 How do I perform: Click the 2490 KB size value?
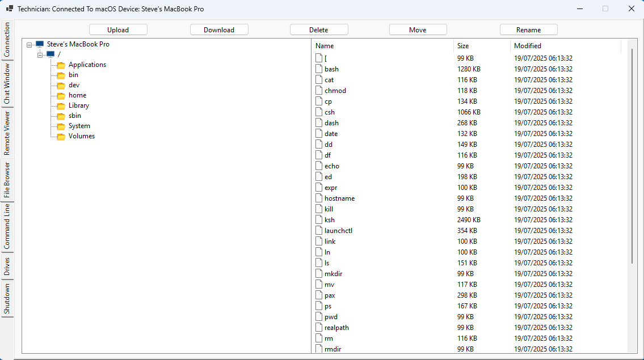click(469, 220)
